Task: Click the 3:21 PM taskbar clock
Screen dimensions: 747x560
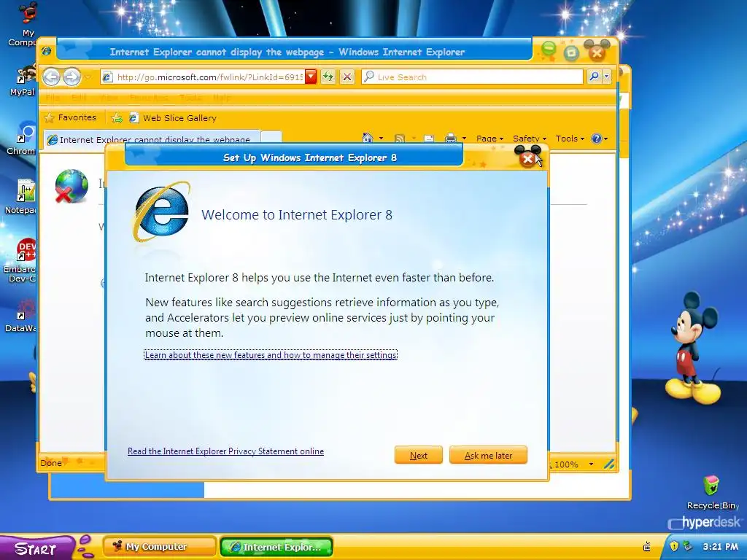Action: pos(720,547)
